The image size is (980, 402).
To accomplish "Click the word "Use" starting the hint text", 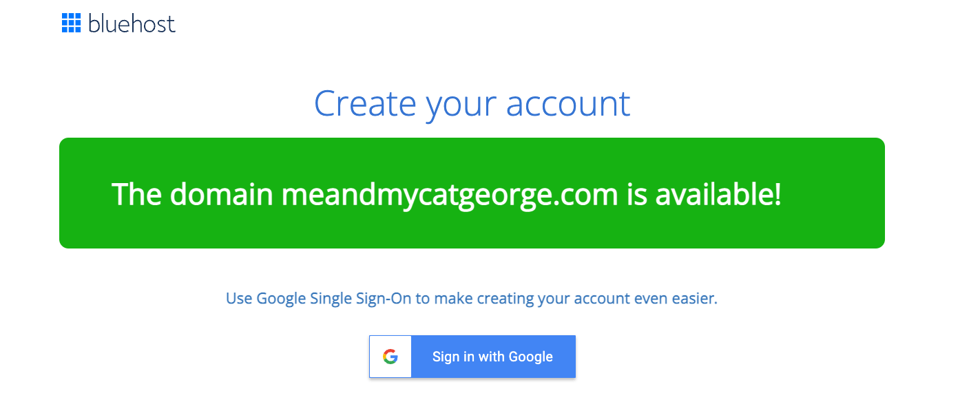I will click(x=239, y=299).
